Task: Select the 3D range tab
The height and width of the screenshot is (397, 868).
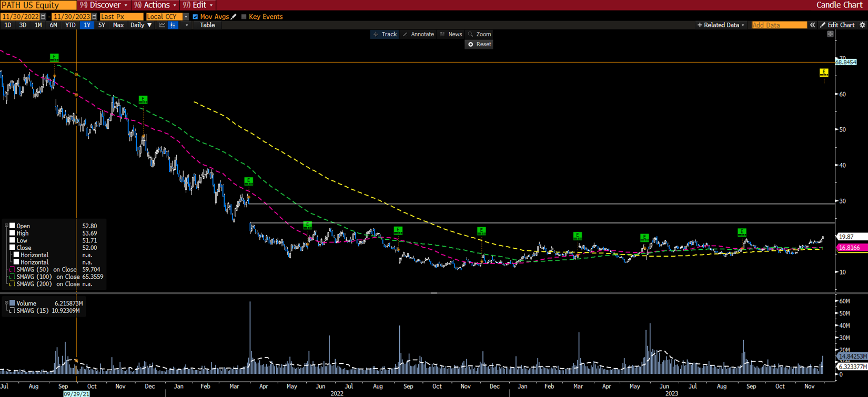Action: click(x=23, y=25)
